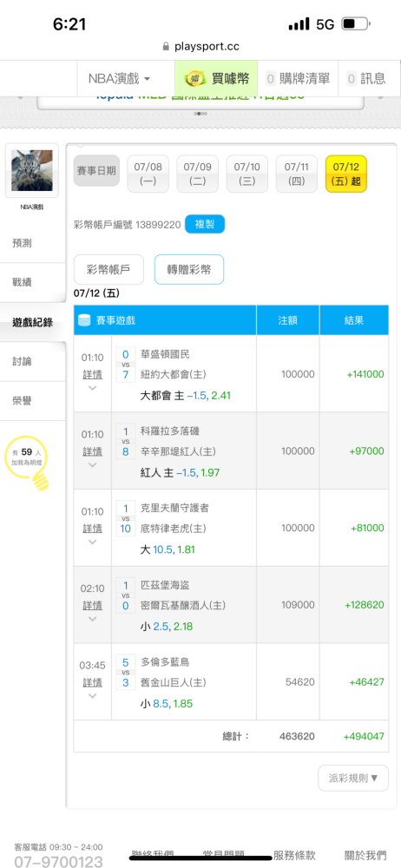Tap the gold coin icon beside 買噱幣
Screen dimensions: 401x868
[x=195, y=79]
